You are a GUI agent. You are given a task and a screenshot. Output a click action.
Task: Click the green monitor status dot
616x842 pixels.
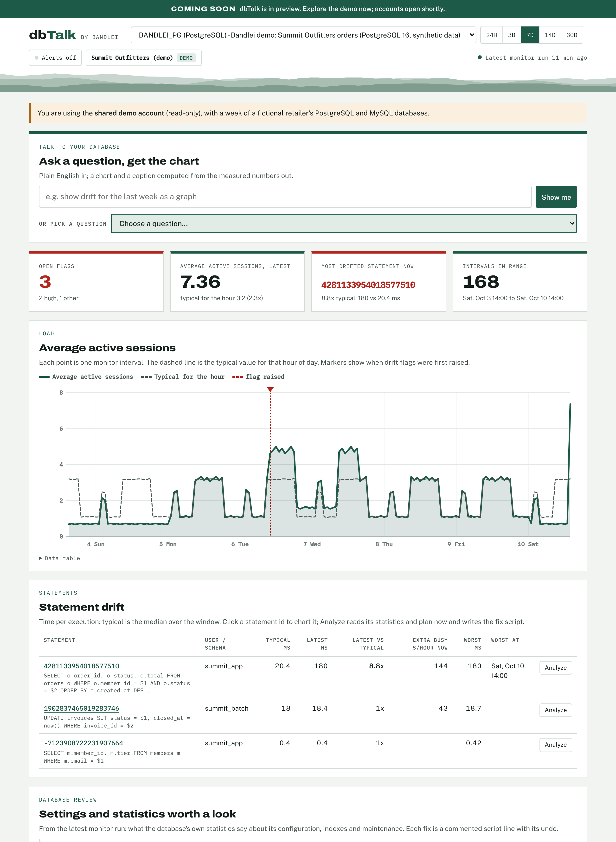click(480, 57)
